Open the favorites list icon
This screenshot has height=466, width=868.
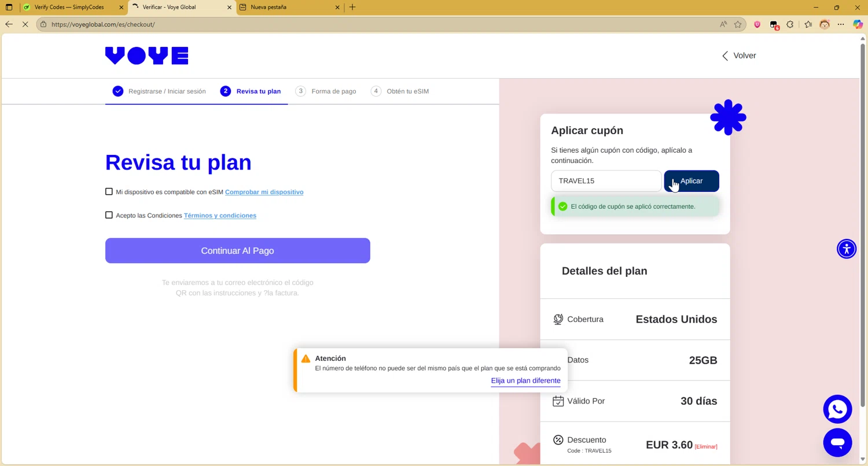coord(808,24)
